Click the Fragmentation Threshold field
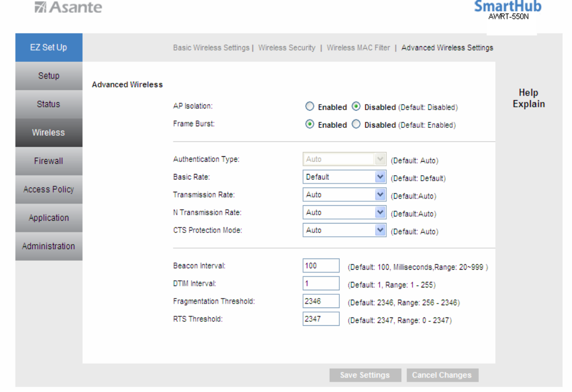The width and height of the screenshot is (572, 392). [x=321, y=301]
